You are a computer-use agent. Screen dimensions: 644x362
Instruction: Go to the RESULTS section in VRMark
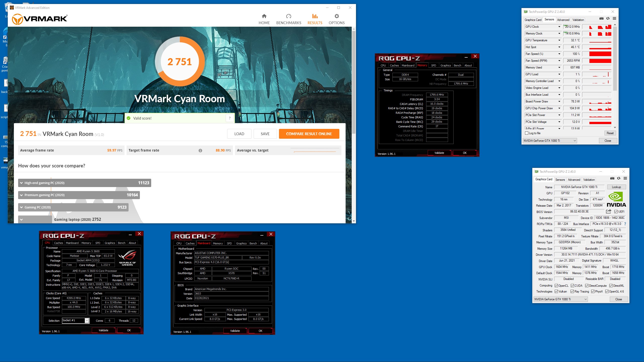(x=315, y=19)
